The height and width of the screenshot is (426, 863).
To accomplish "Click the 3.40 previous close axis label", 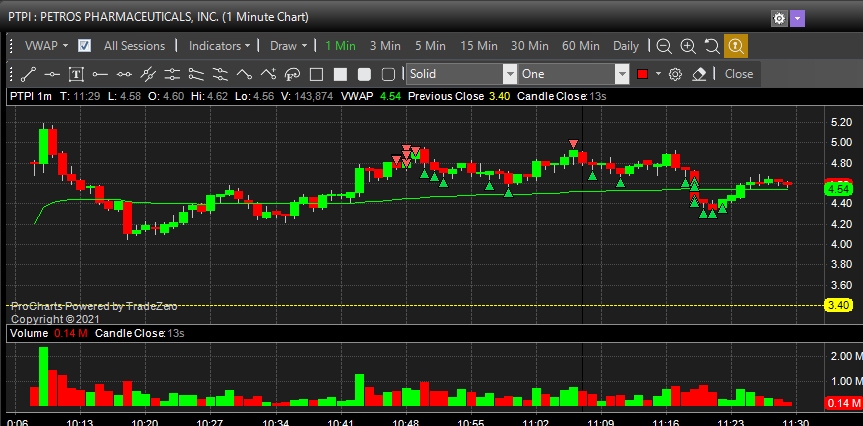I will tap(838, 305).
